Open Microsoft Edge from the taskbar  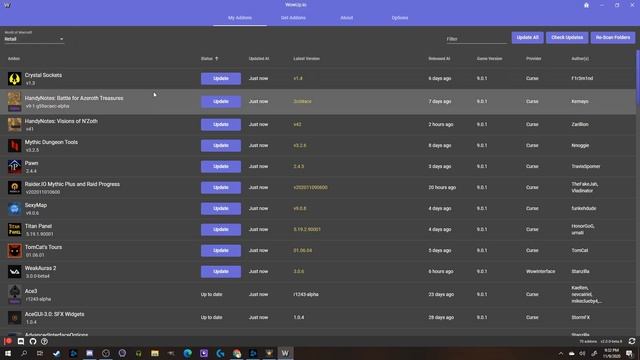click(187, 353)
